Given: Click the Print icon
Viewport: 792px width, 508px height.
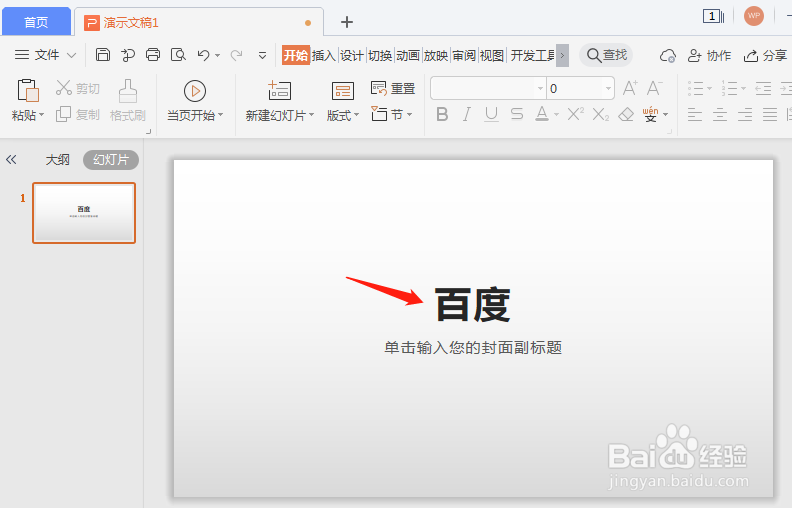Looking at the screenshot, I should click(153, 55).
